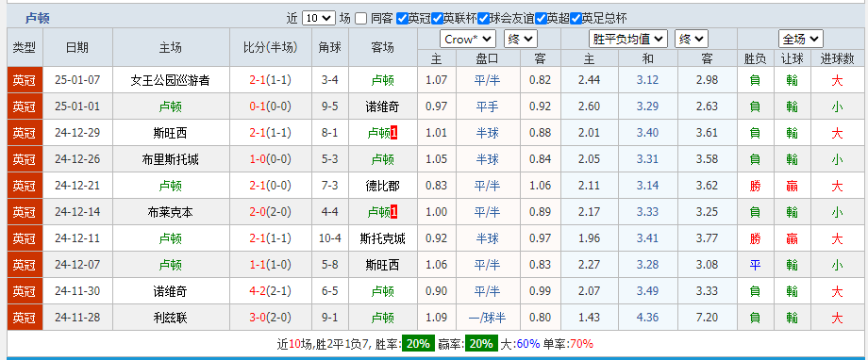Click 布里斯托城 home team
Screen dimensions: 868x360
(171, 159)
